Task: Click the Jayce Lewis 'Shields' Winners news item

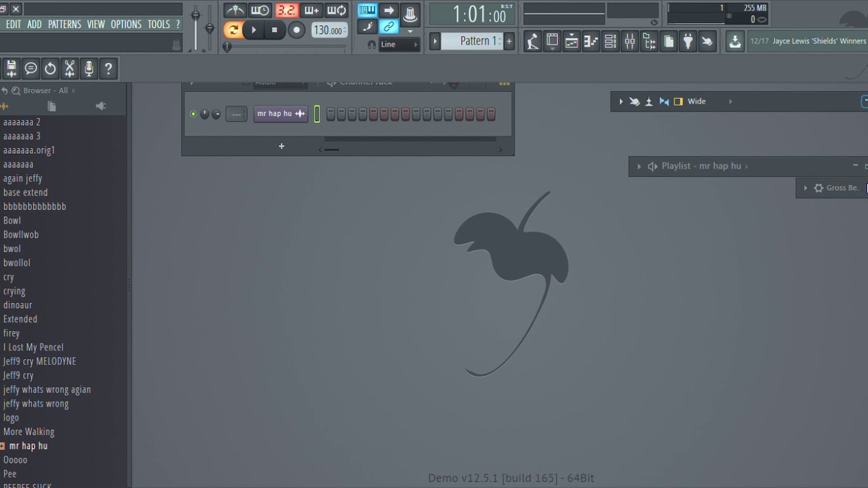Action: pyautogui.click(x=808, y=41)
